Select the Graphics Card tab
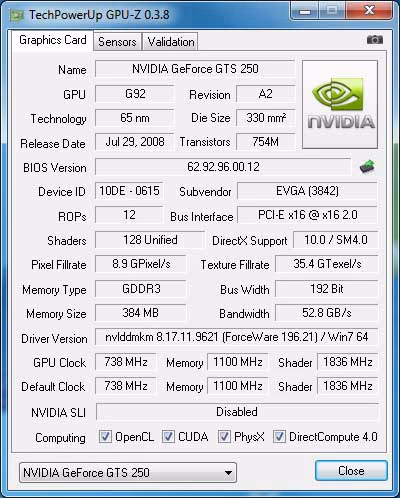 click(x=53, y=40)
